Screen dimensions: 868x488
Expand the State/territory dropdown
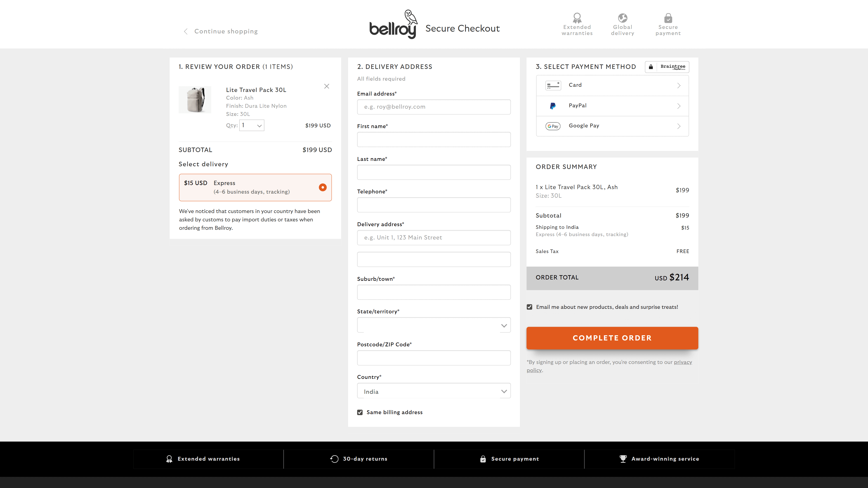(x=434, y=325)
